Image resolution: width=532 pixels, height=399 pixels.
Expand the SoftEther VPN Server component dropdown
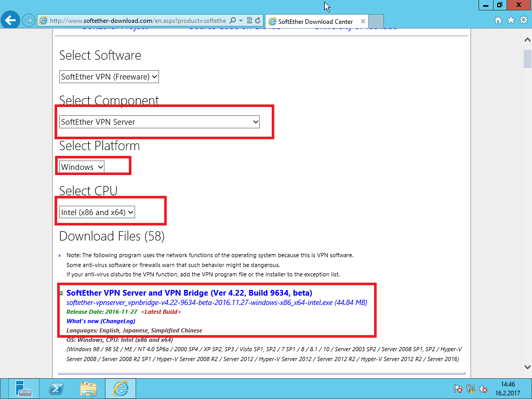tap(159, 122)
